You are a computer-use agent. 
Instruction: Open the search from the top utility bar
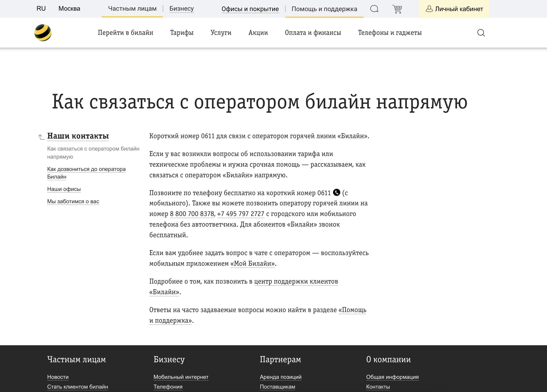click(374, 9)
